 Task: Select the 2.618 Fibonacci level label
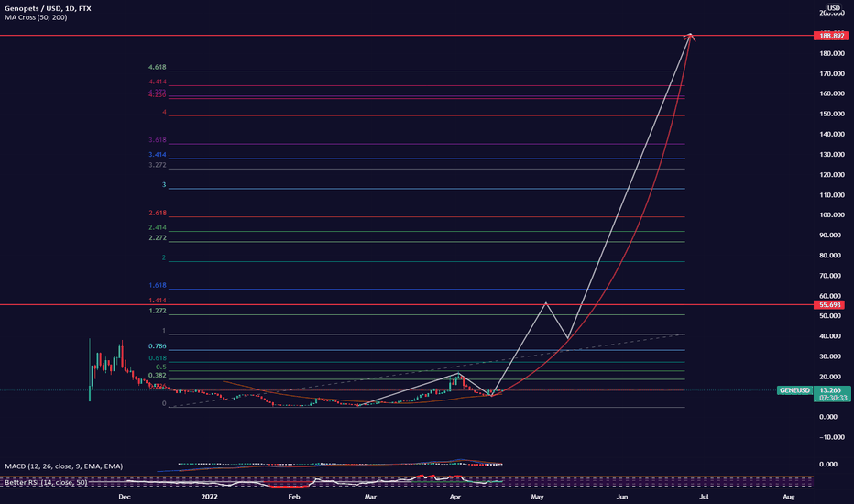pyautogui.click(x=158, y=213)
